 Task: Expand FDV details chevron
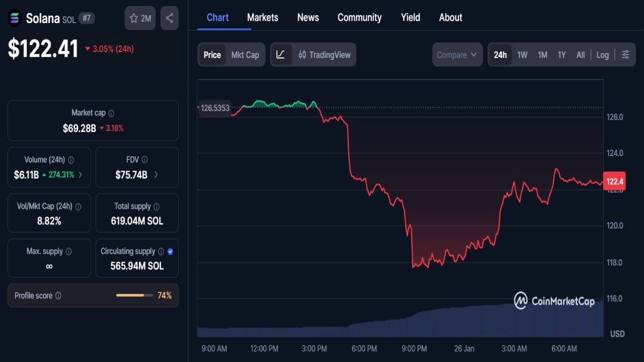pyautogui.click(x=156, y=174)
